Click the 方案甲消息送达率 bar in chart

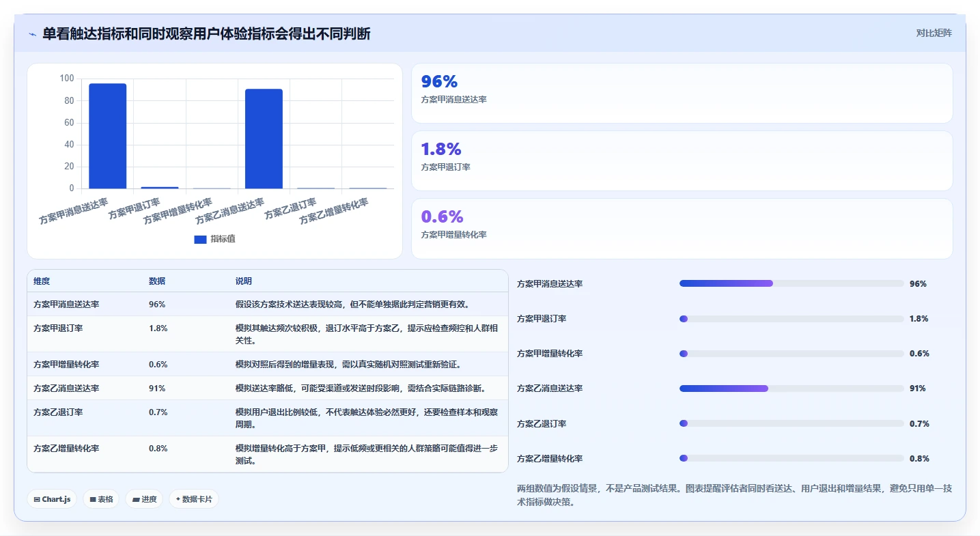click(108, 136)
